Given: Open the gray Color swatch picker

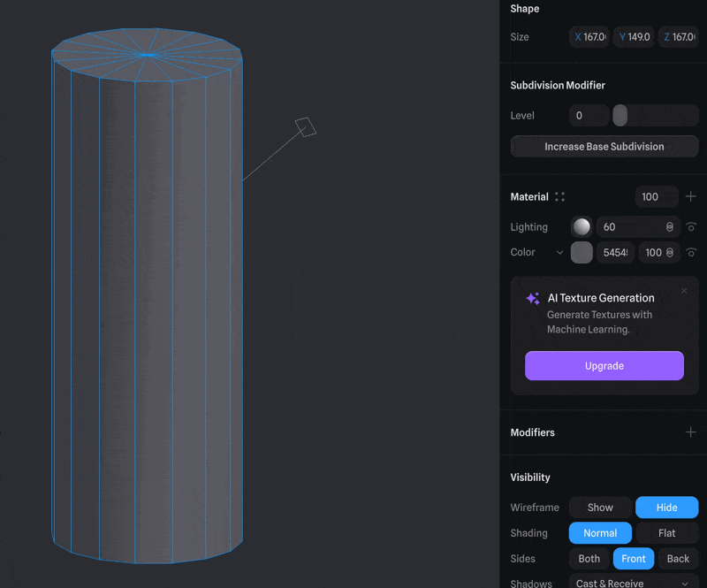Looking at the screenshot, I should 582,253.
